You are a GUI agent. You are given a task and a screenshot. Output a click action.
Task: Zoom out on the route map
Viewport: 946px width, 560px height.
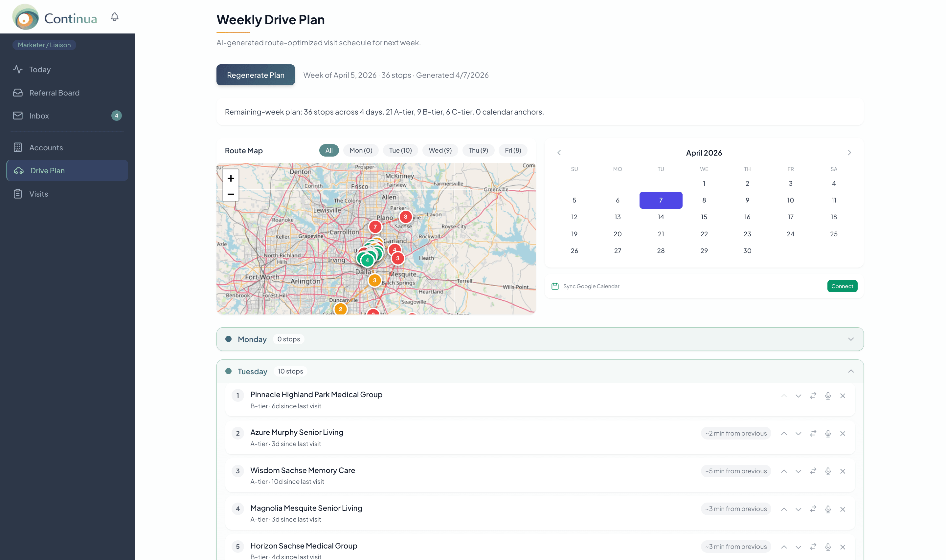point(230,194)
